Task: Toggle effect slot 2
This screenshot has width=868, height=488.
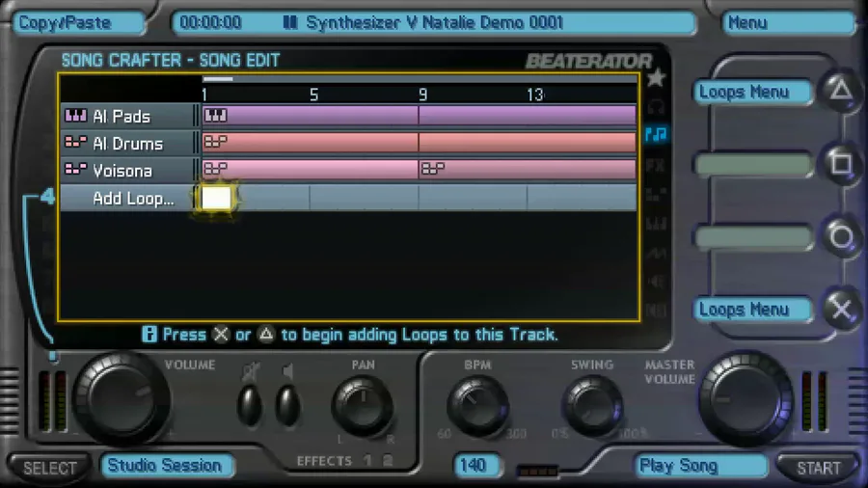Action: coord(388,460)
